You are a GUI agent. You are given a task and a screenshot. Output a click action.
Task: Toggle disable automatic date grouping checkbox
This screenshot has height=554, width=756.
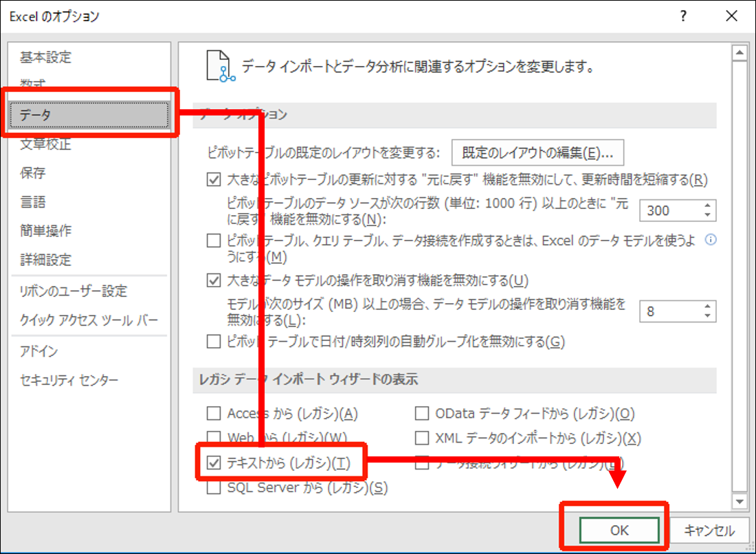pyautogui.click(x=214, y=342)
